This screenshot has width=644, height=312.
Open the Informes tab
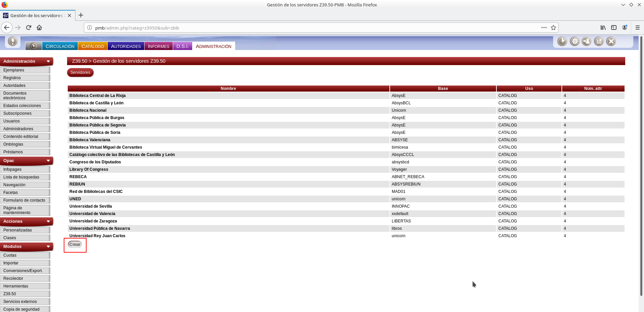pyautogui.click(x=158, y=46)
